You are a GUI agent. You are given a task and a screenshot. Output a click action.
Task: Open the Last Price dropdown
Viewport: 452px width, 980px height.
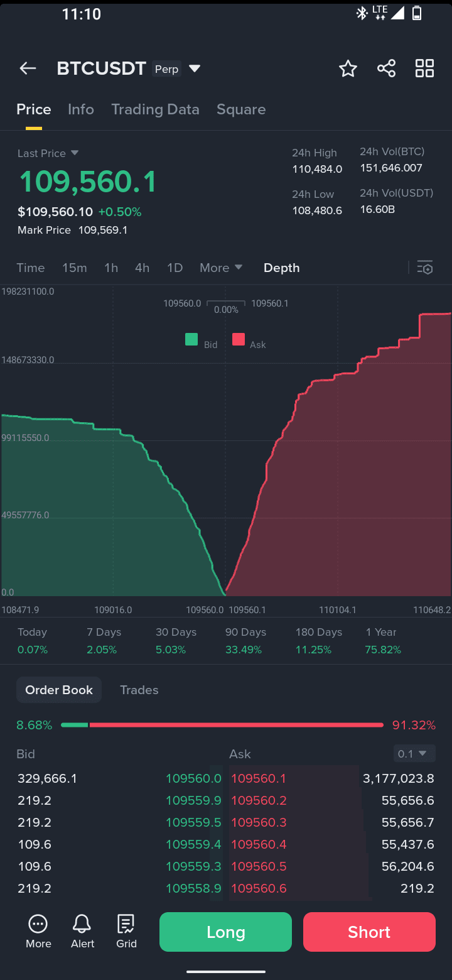(x=48, y=153)
